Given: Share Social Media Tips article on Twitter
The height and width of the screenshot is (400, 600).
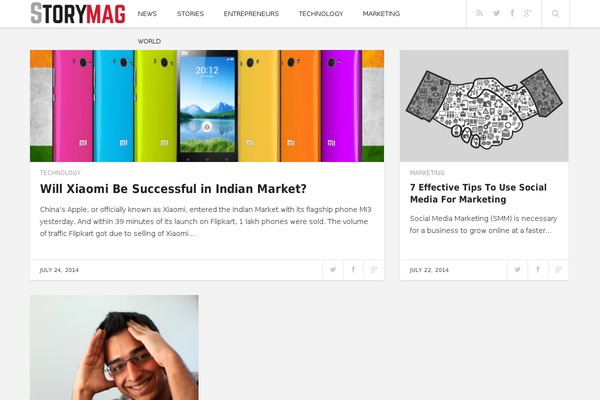Looking at the screenshot, I should (517, 270).
